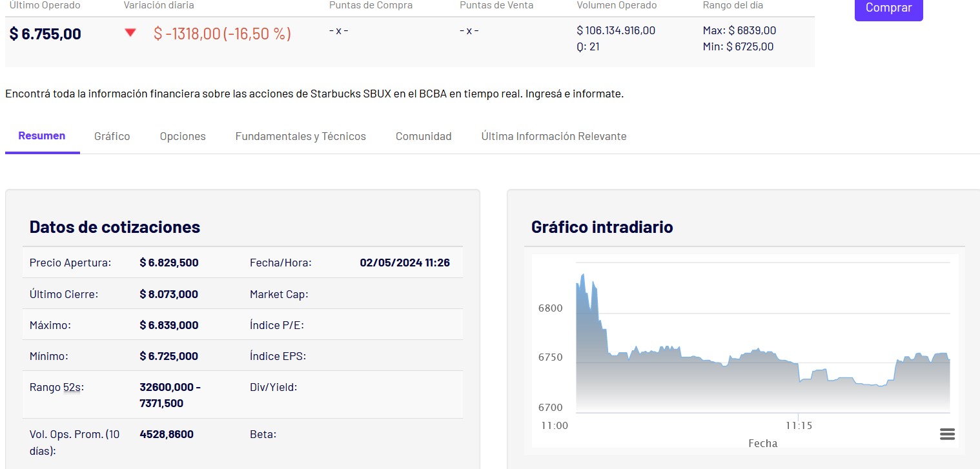The image size is (980, 469).
Task: Go to Fundamentales y Técnicos tab
Action: 300,137
